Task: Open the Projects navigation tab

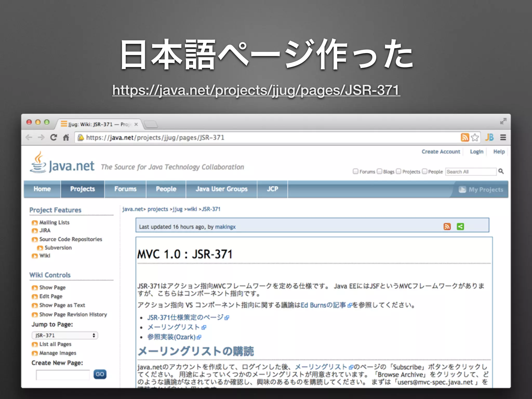Action: coord(83,189)
